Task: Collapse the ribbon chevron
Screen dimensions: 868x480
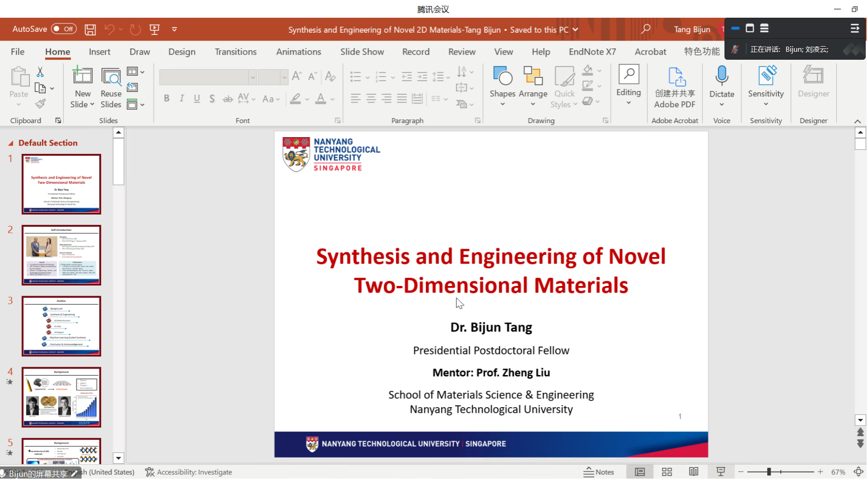Action: 857,121
